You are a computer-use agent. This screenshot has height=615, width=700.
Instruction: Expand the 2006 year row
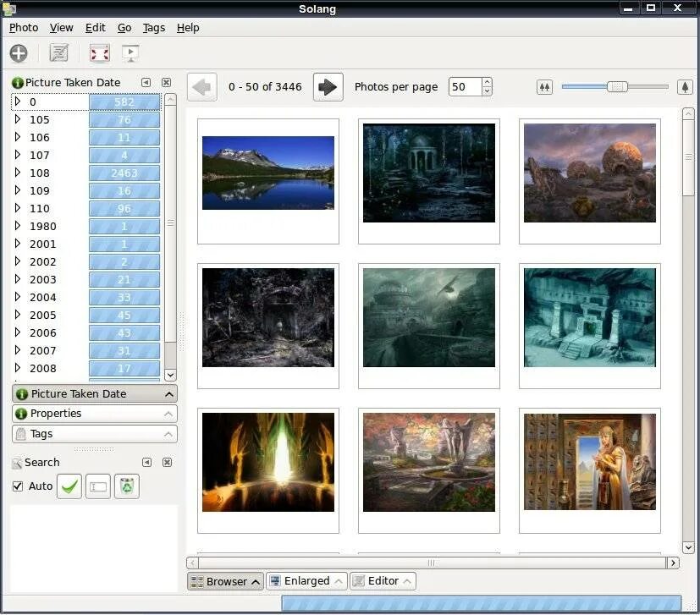tap(18, 332)
